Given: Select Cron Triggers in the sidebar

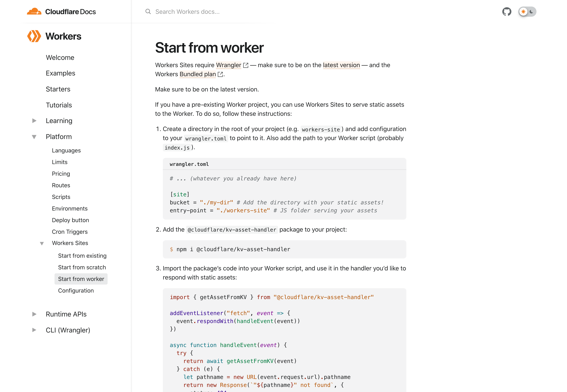Looking at the screenshot, I should pyautogui.click(x=70, y=232).
